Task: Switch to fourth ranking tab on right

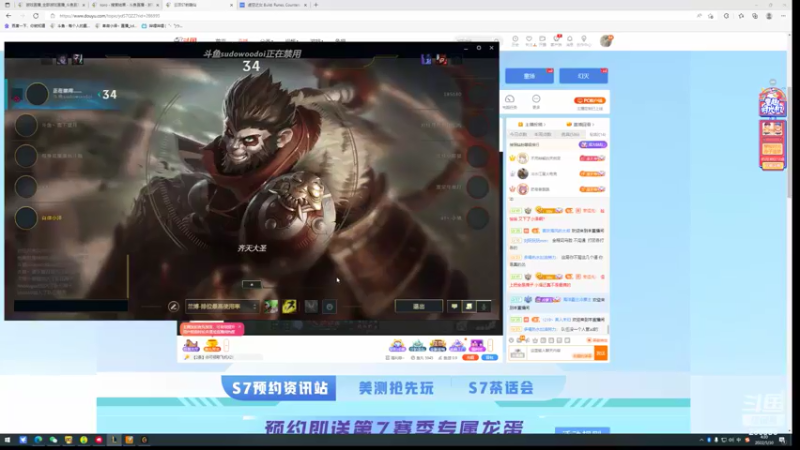Action: [596, 134]
